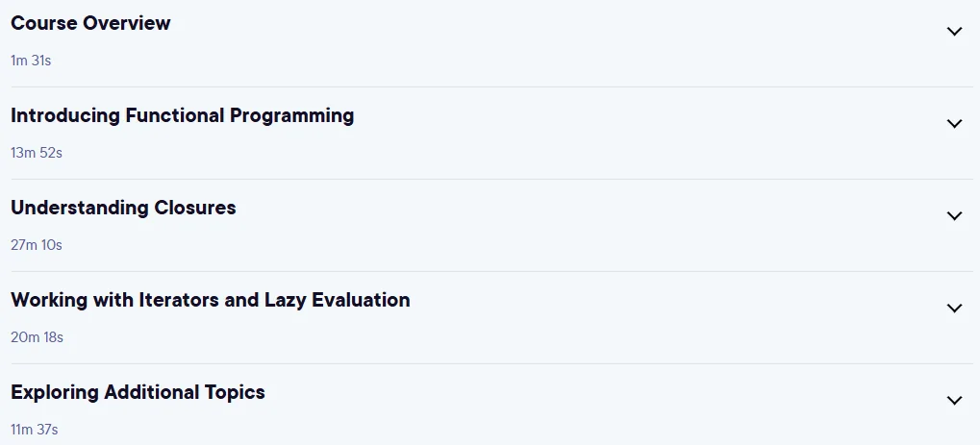The width and height of the screenshot is (980, 445).
Task: Expand Course Overview using its chevron arrow
Action: pos(954,32)
